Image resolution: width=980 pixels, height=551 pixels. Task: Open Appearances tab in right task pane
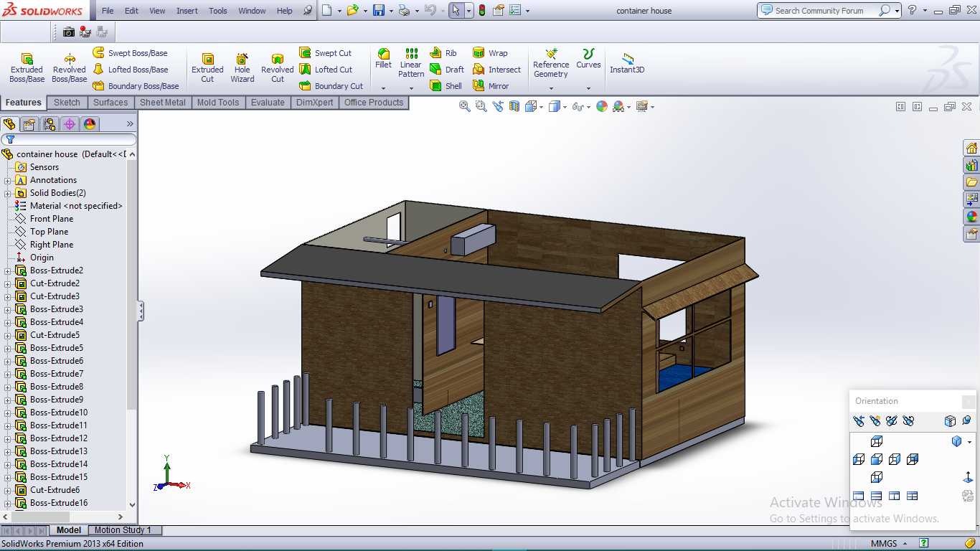tap(971, 217)
